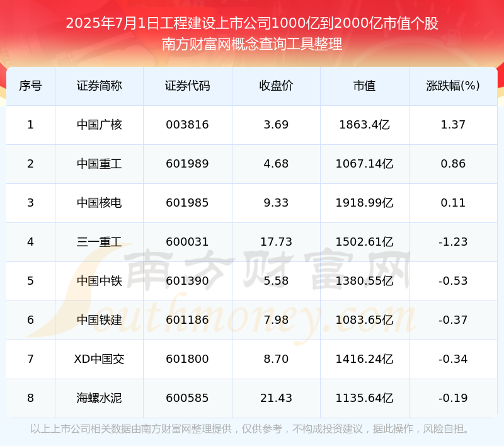Click the market value "1380.55亿"
504x446 pixels.
click(x=365, y=281)
